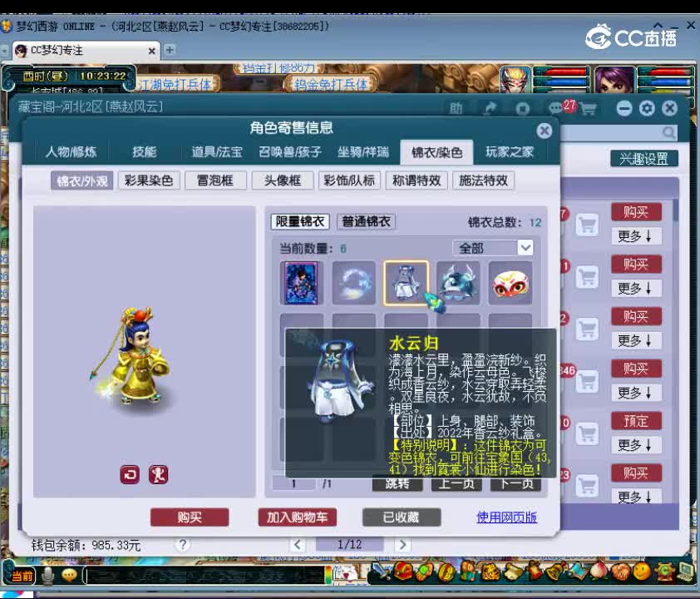700x599 pixels.
Task: Click the red 购买 button in the dialog
Action: [x=190, y=517]
